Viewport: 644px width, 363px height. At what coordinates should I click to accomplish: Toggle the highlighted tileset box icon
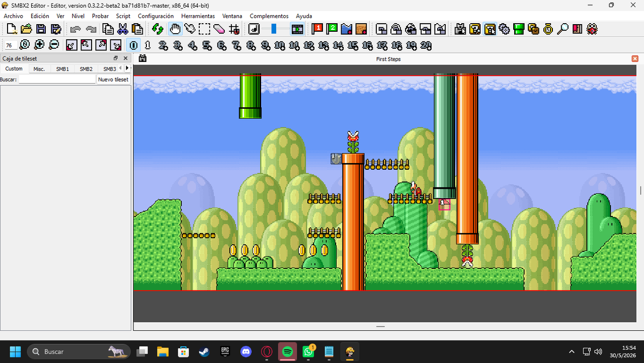490,29
